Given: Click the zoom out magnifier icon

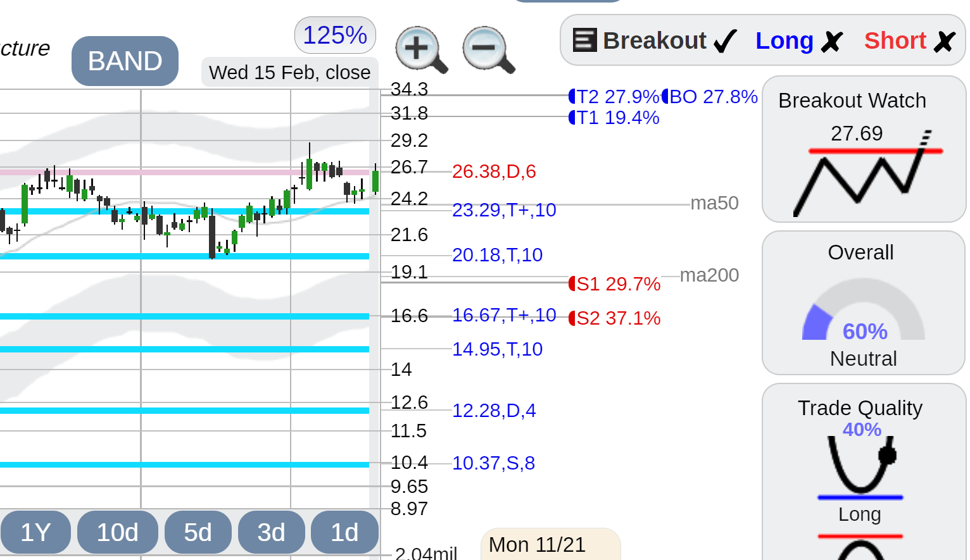Looking at the screenshot, I should 488,49.
